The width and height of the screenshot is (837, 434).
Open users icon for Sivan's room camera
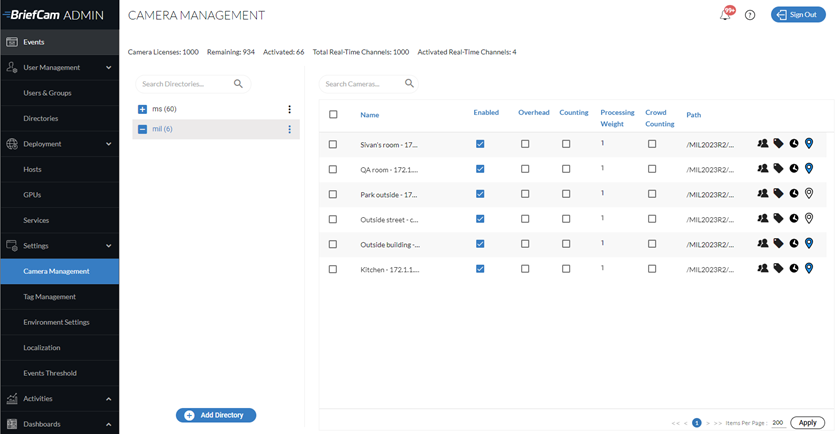(x=763, y=144)
